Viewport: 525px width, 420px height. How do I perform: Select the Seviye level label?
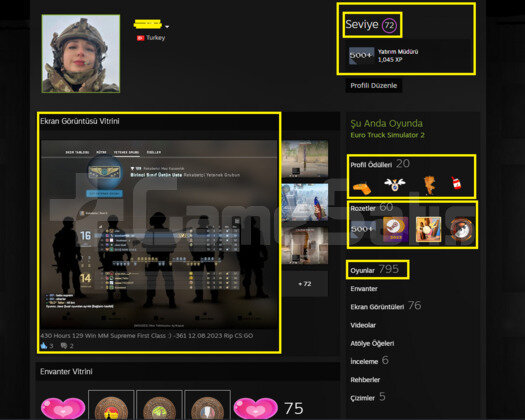click(362, 24)
